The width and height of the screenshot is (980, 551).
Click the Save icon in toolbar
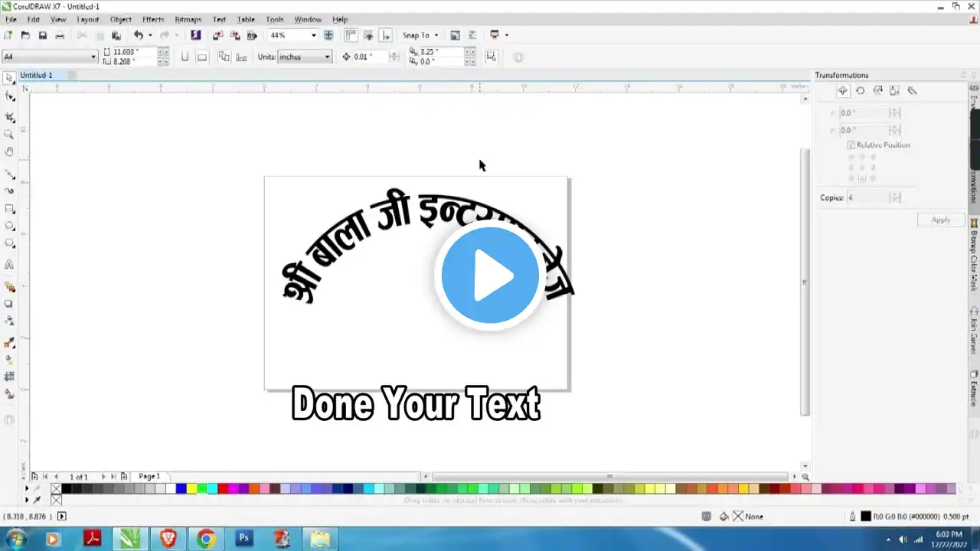point(42,35)
